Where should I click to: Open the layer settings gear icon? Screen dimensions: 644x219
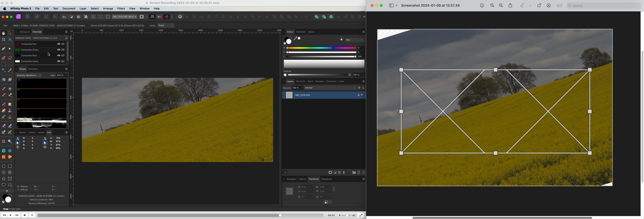[359, 88]
